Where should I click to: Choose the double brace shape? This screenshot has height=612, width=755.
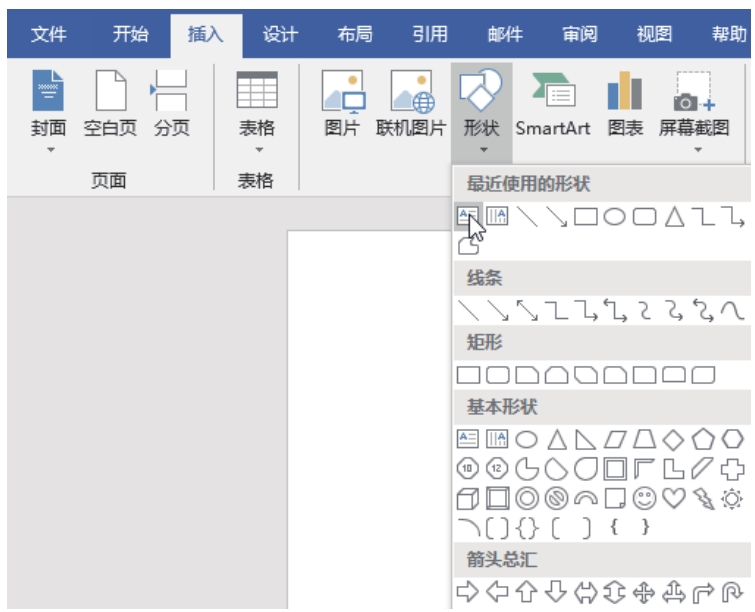527,528
